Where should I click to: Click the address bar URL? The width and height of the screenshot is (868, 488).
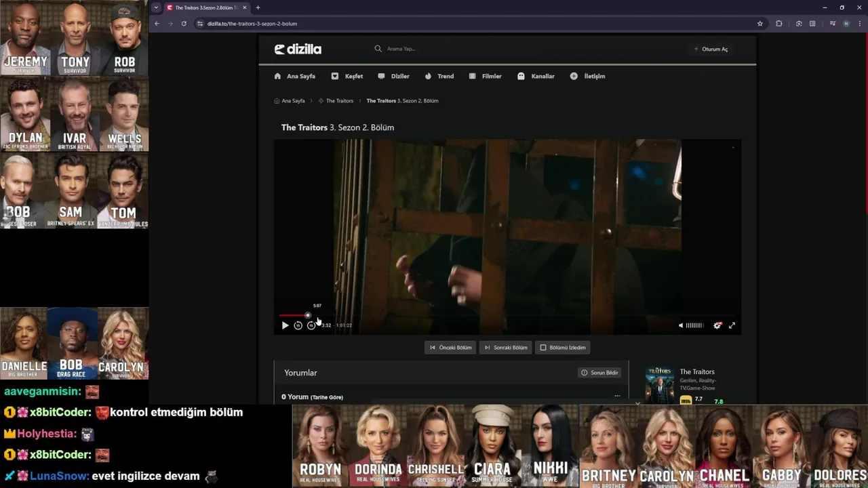pos(252,24)
